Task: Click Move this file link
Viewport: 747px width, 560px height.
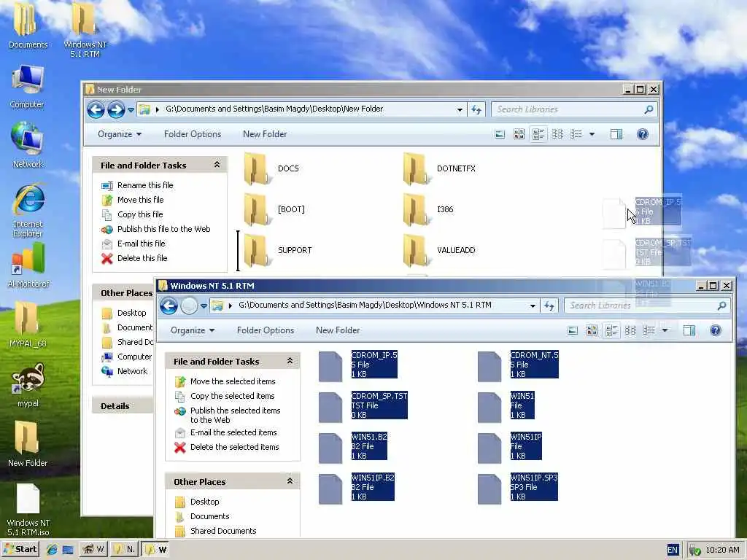Action: (x=141, y=200)
